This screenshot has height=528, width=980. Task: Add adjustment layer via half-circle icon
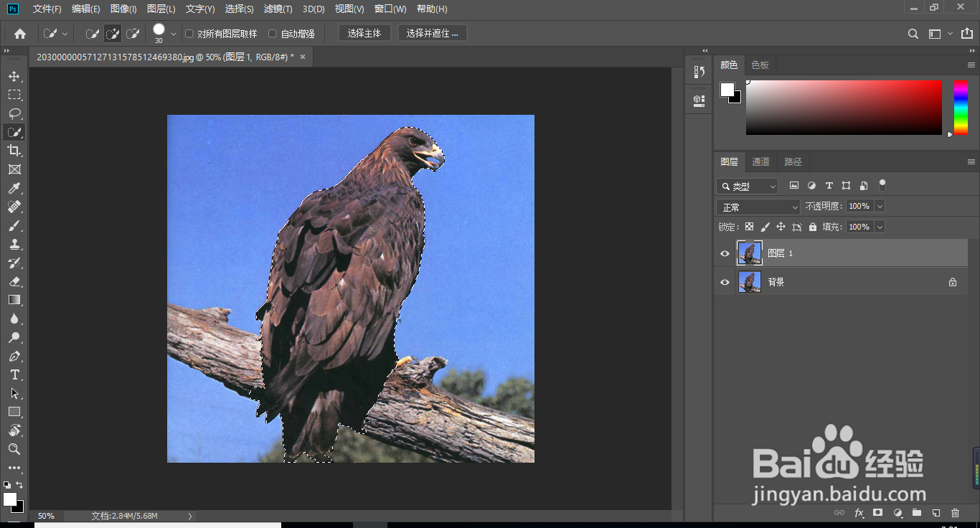click(897, 513)
